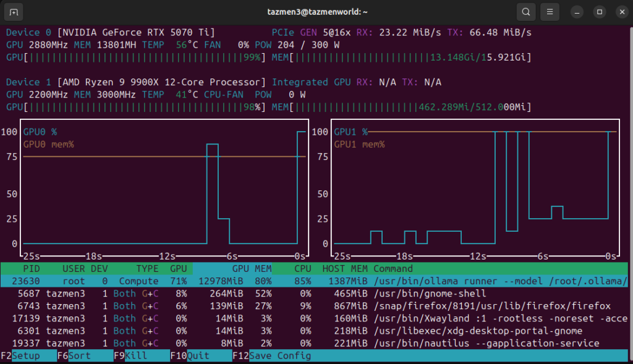The width and height of the screenshot is (633, 364).
Task: Click the new terminal tab icon
Action: pyautogui.click(x=15, y=12)
